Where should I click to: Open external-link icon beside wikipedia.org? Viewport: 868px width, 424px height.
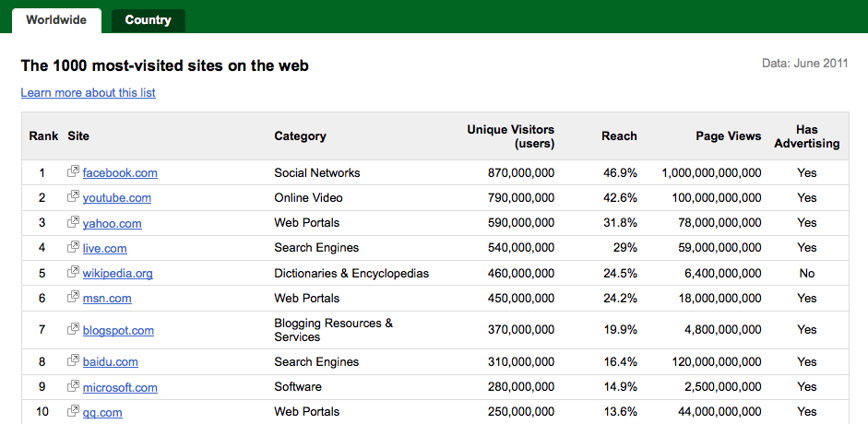click(73, 273)
